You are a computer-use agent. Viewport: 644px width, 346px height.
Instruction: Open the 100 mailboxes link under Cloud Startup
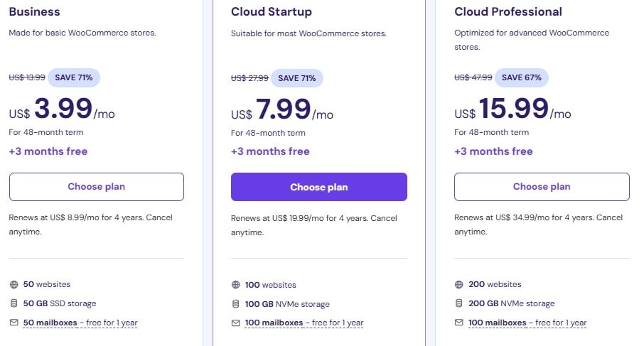pyautogui.click(x=274, y=323)
